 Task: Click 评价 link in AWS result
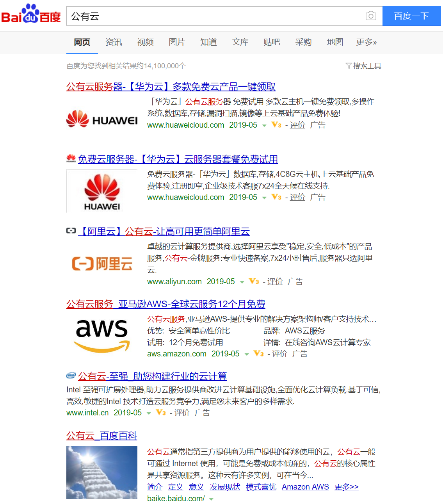(x=280, y=354)
